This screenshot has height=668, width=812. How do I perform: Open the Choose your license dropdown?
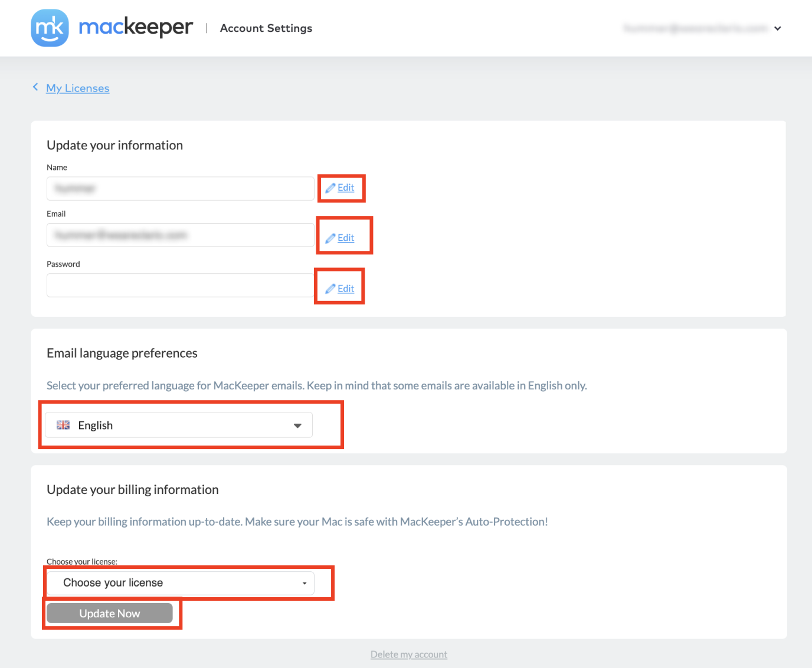pyautogui.click(x=181, y=583)
